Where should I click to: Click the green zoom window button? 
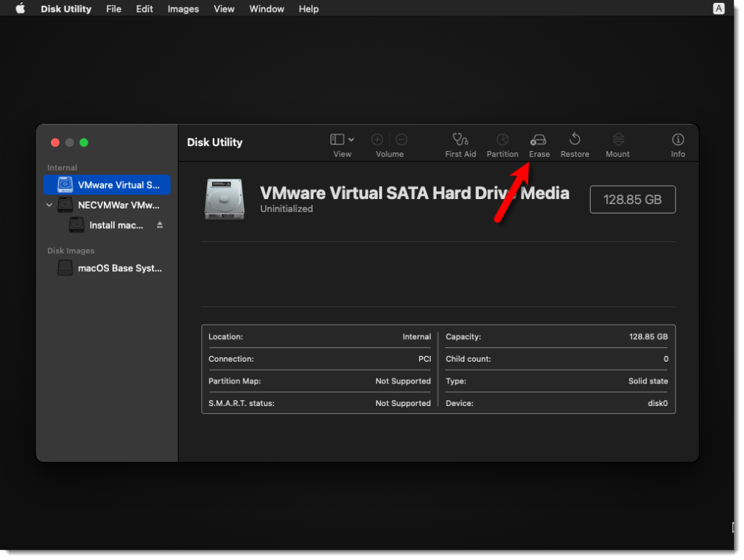click(84, 143)
